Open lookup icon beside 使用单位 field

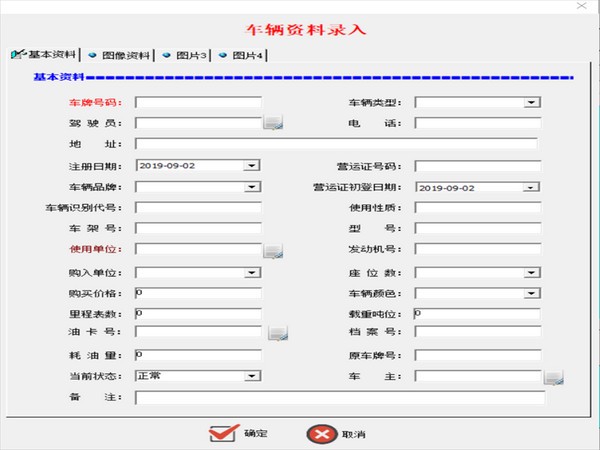[x=273, y=251]
